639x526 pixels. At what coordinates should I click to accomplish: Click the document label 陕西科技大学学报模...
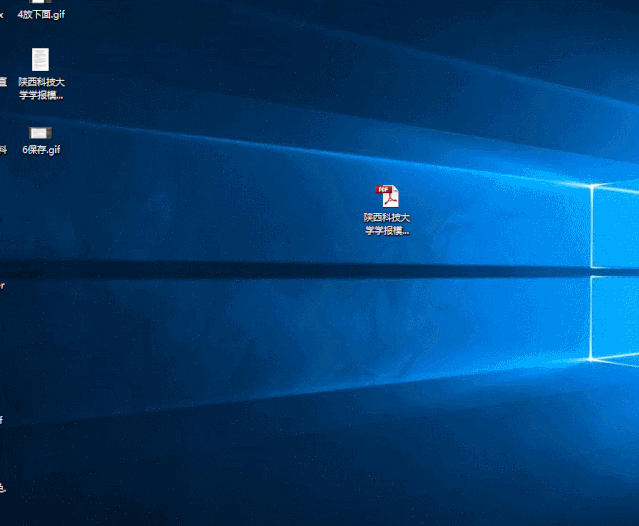(41, 88)
